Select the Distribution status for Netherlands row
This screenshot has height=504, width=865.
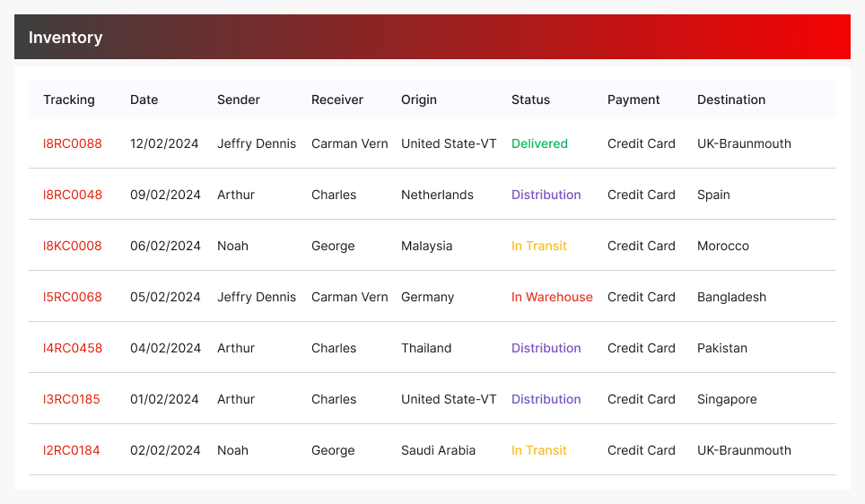[x=546, y=195]
